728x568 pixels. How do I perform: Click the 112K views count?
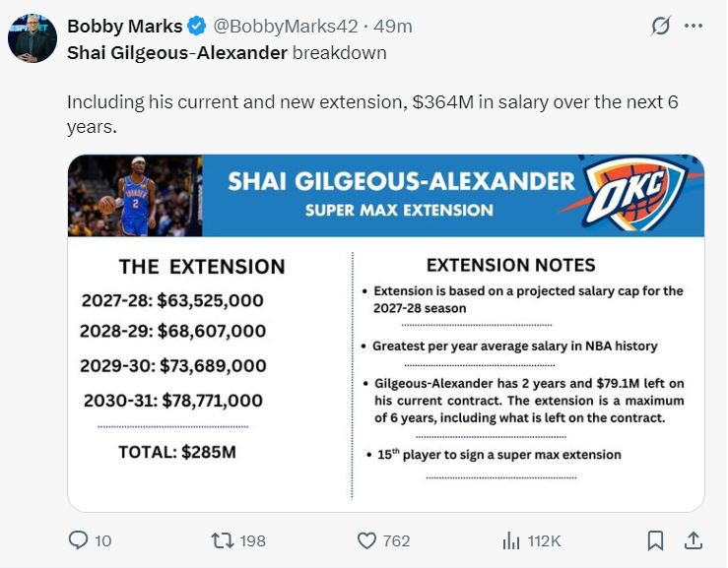click(x=544, y=540)
